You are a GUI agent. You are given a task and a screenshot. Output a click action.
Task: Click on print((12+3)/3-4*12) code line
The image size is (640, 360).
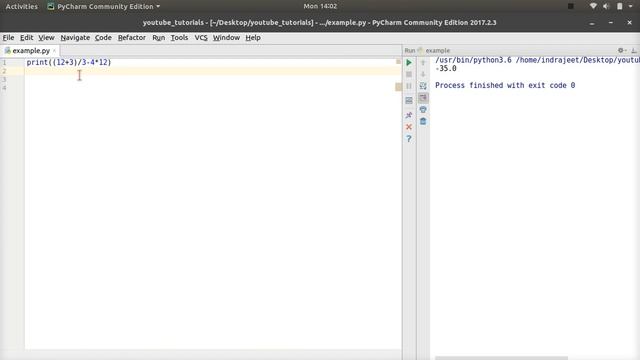pyautogui.click(x=69, y=62)
